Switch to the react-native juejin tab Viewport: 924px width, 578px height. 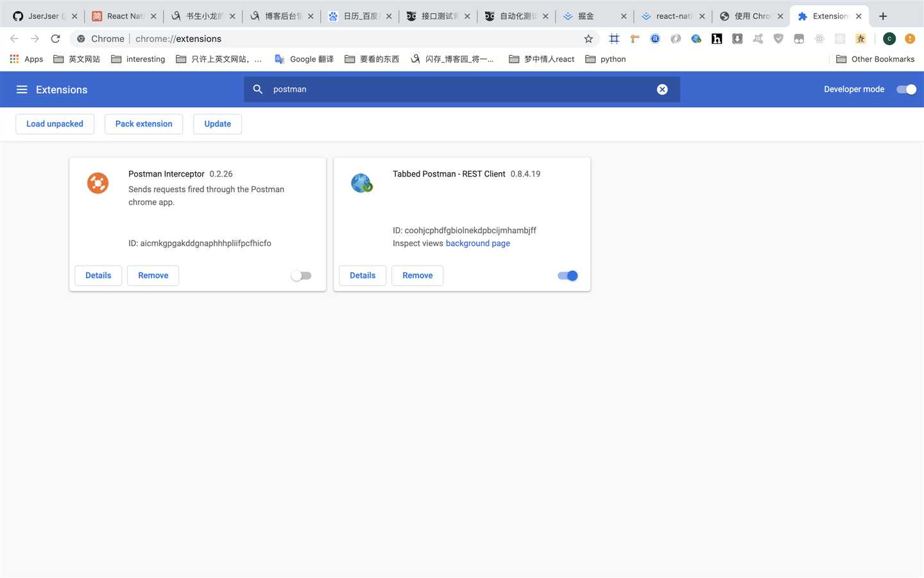coord(672,16)
